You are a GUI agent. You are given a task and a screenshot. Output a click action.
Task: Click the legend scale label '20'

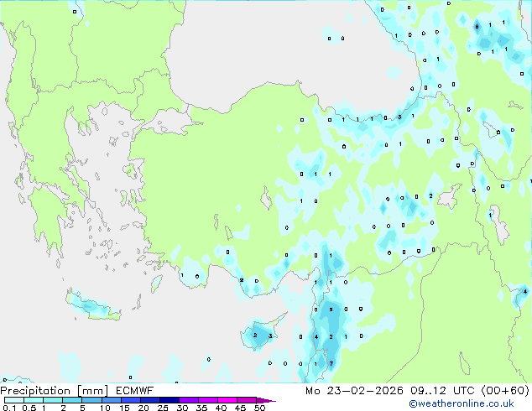click(x=143, y=408)
